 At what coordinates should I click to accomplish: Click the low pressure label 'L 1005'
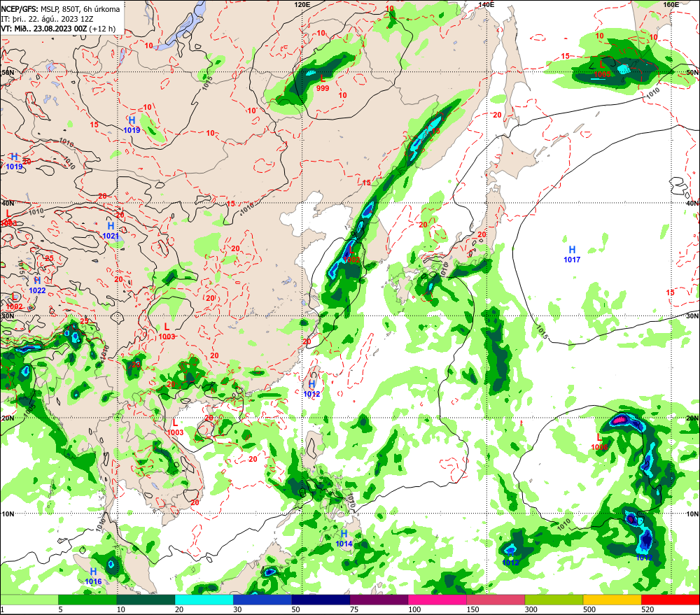pyautogui.click(x=602, y=69)
